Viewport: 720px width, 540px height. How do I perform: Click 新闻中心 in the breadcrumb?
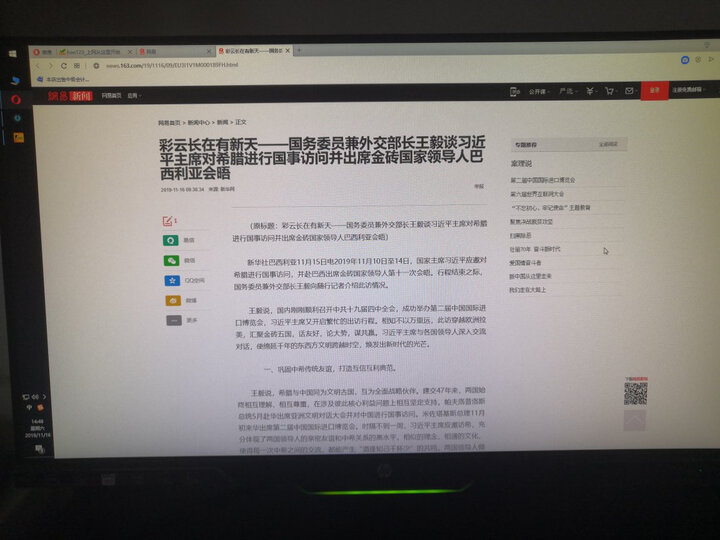(198, 123)
